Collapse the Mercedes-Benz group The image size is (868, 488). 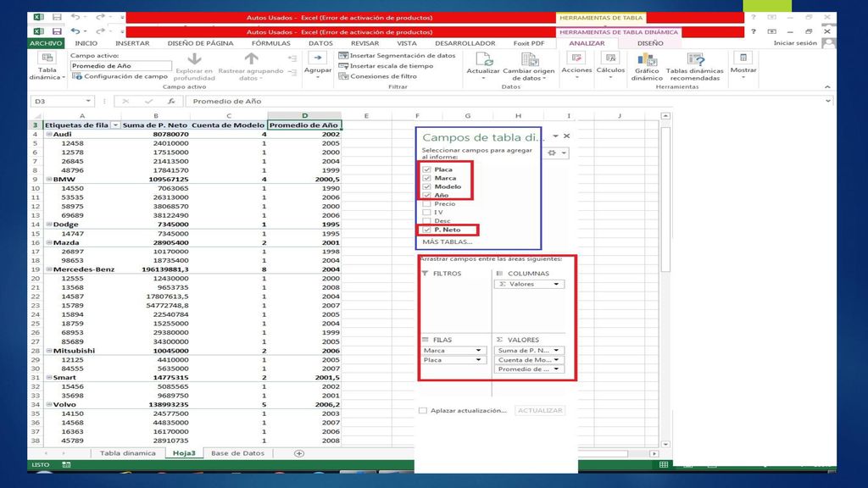[48, 269]
